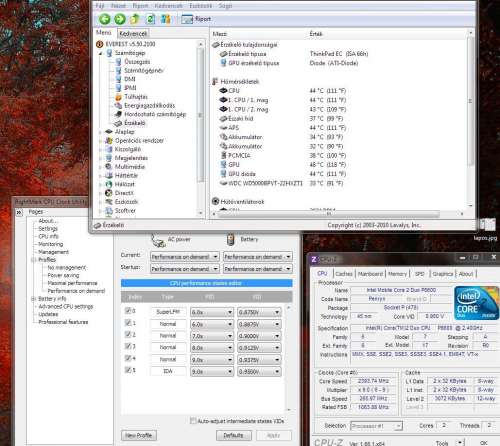Open Tools dropdown arrow in CPU-Z
Screen dimensions: 500x446
point(460,442)
